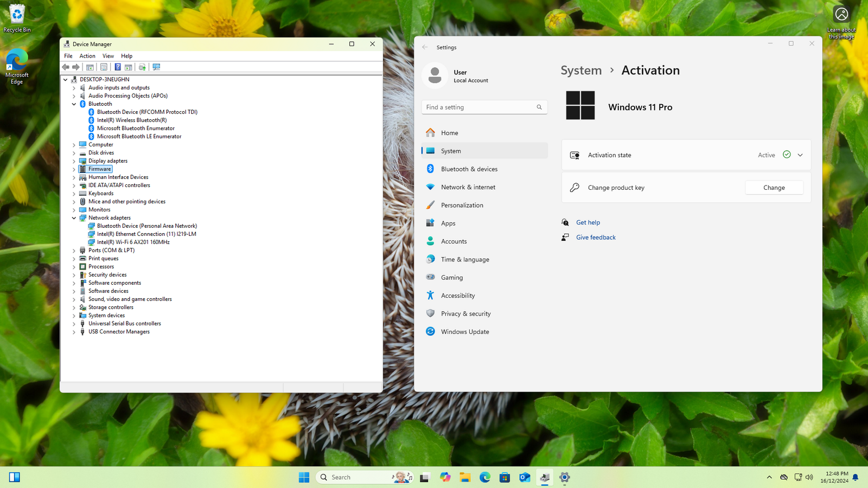This screenshot has width=868, height=488.
Task: Collapse the Network adapters category
Action: pyautogui.click(x=74, y=218)
